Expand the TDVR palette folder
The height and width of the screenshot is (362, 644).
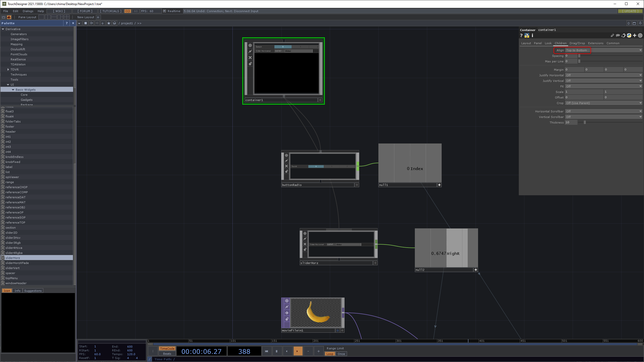pyautogui.click(x=8, y=69)
